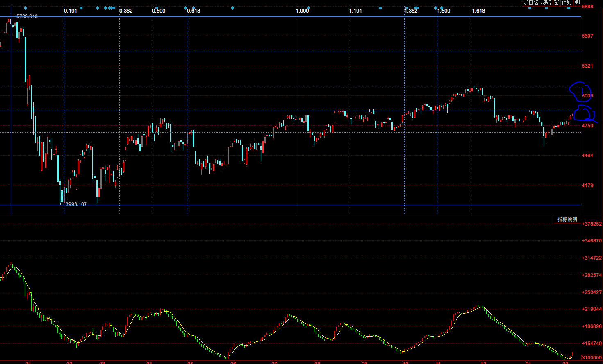
Task: Click the +250427 indicator axis value
Action: click(x=592, y=292)
